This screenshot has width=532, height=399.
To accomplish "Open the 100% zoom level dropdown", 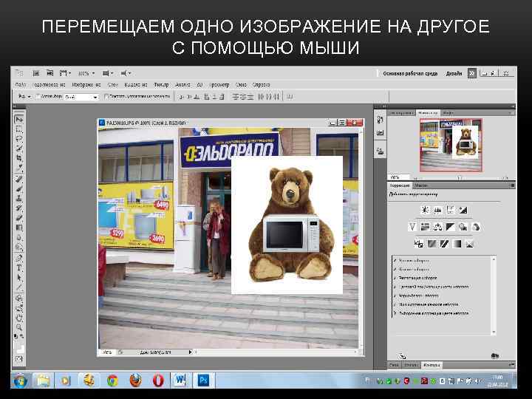I will coord(86,73).
